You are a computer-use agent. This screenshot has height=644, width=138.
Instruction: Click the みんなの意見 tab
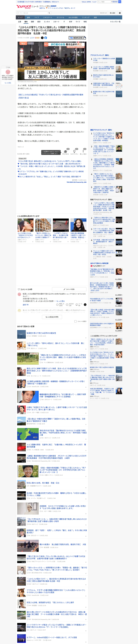coord(73,17)
